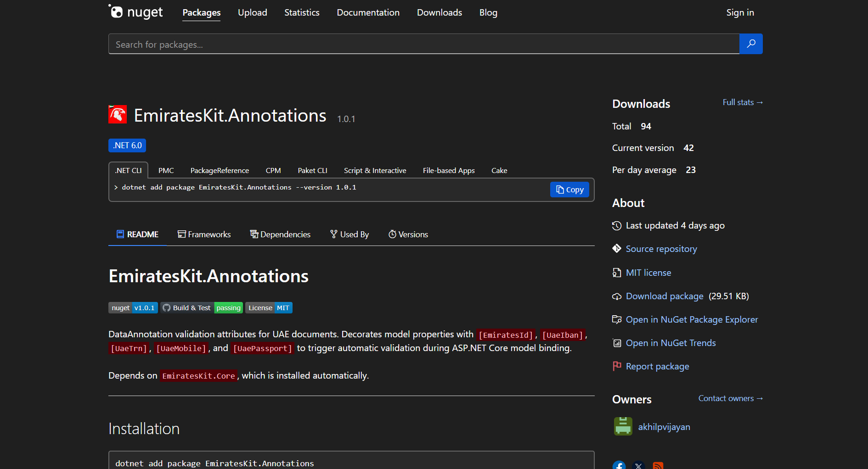Image resolution: width=868 pixels, height=469 pixels.
Task: Click the EmiratesKit.Annotations package icon
Action: [118, 114]
